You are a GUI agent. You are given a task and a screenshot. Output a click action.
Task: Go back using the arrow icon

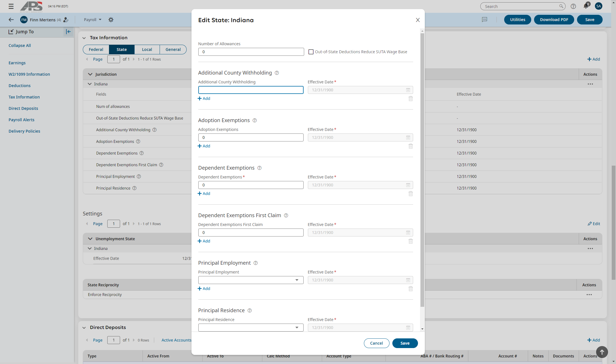(x=11, y=20)
